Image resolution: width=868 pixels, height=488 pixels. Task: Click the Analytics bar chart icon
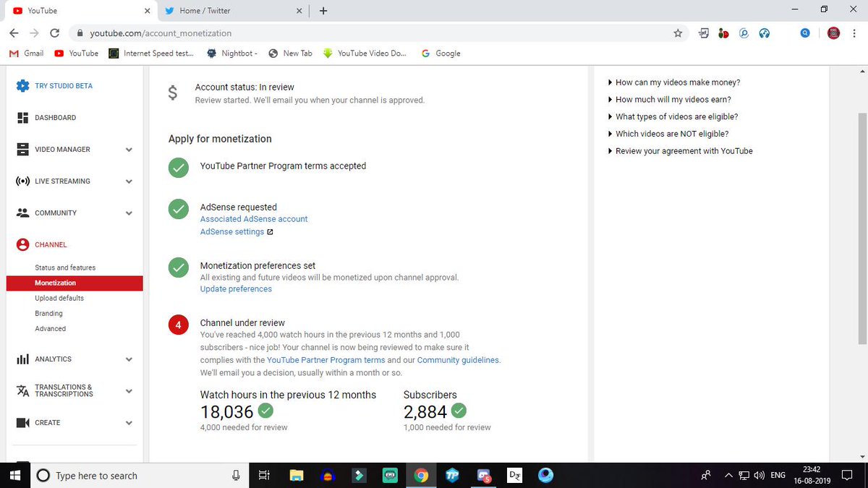coord(22,359)
